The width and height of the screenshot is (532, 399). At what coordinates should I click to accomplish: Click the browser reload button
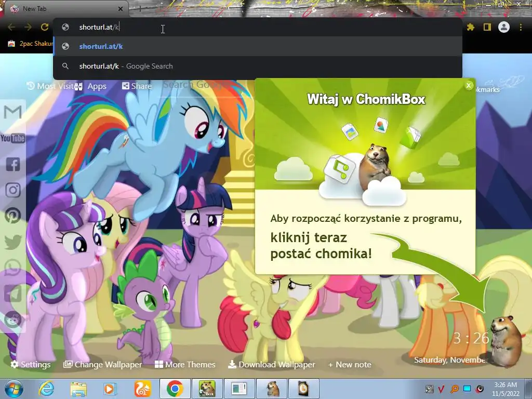click(45, 27)
